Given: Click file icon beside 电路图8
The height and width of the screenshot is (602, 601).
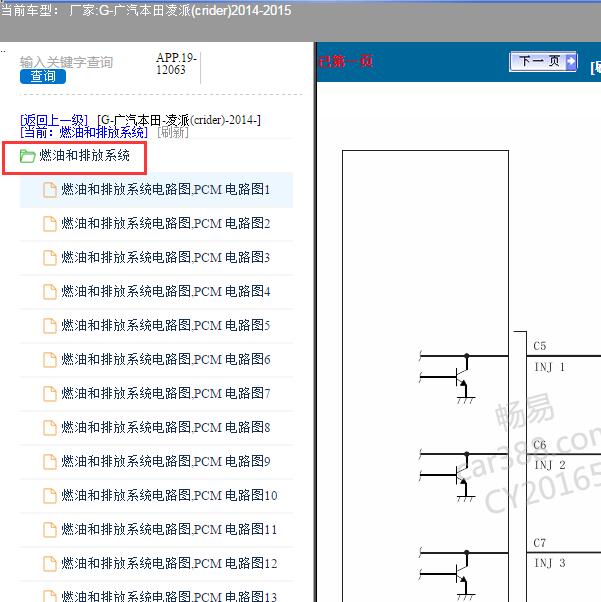Looking at the screenshot, I should coord(50,428).
